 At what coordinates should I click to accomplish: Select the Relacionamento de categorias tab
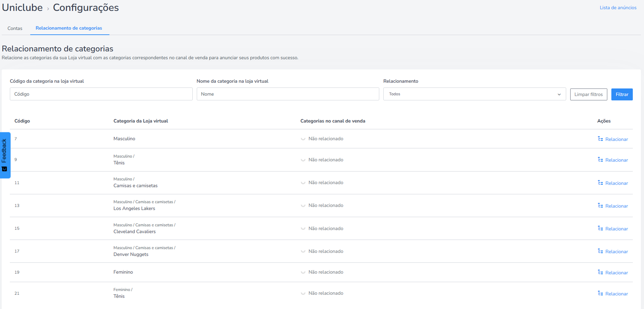69,28
